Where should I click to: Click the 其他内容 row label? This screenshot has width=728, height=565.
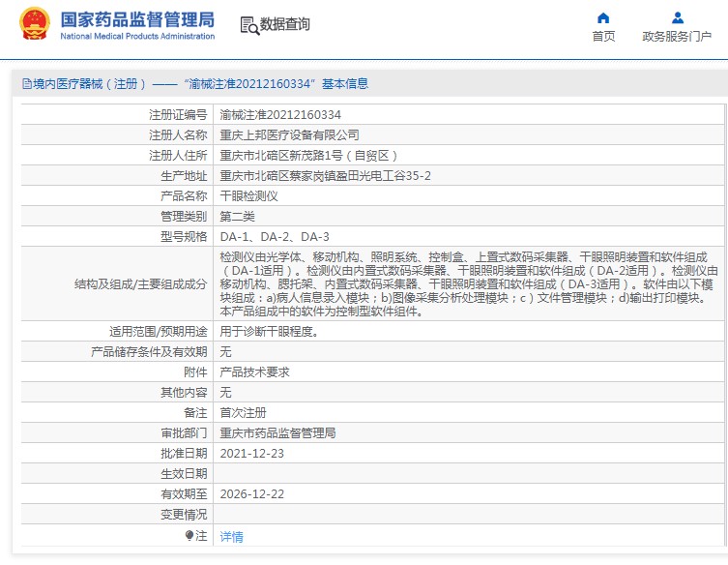coord(184,393)
